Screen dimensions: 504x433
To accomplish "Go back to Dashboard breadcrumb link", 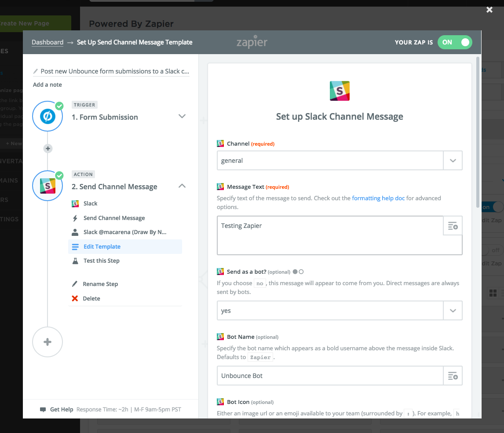I will pos(47,42).
